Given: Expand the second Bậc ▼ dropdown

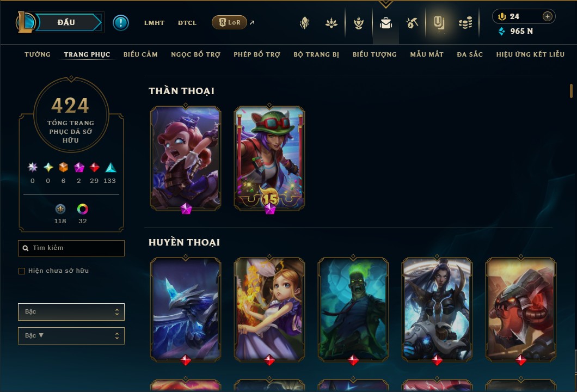Looking at the screenshot, I should pyautogui.click(x=71, y=336).
